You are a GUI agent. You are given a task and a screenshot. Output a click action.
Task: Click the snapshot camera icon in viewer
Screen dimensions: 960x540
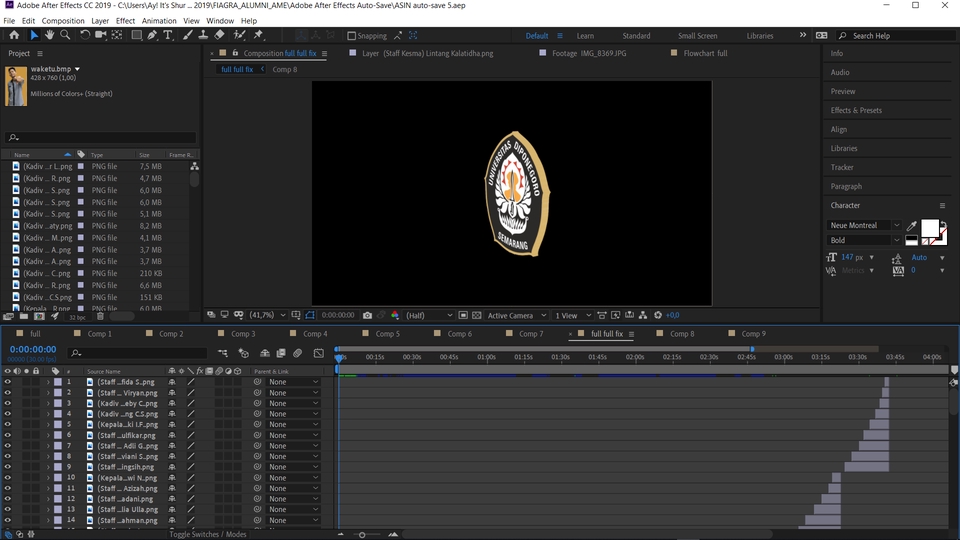(x=367, y=315)
